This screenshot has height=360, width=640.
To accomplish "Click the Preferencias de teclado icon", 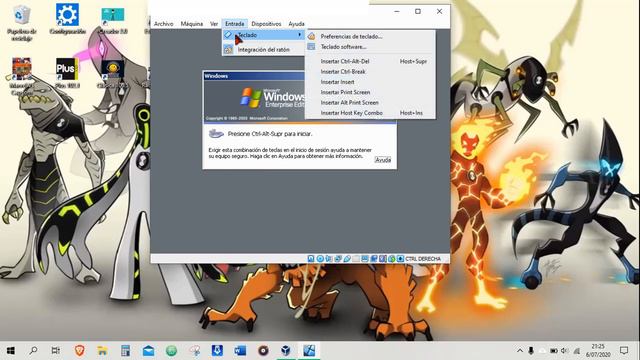I will [311, 36].
